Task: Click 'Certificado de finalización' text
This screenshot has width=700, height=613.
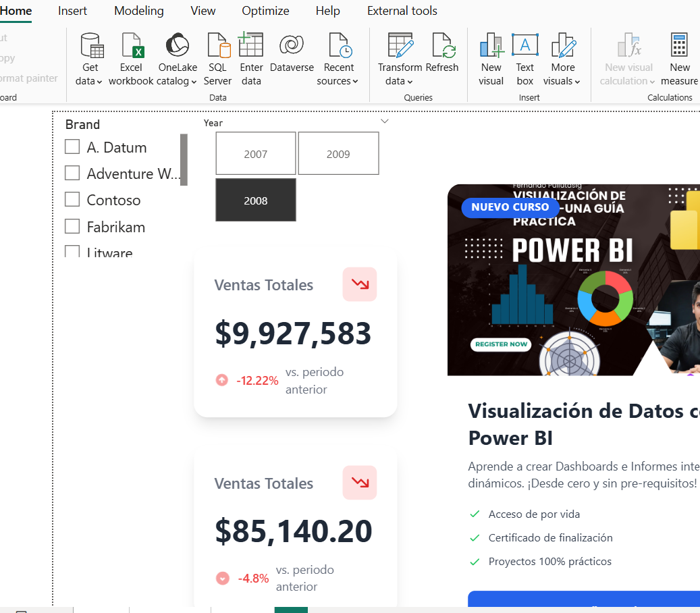Action: [x=550, y=537]
